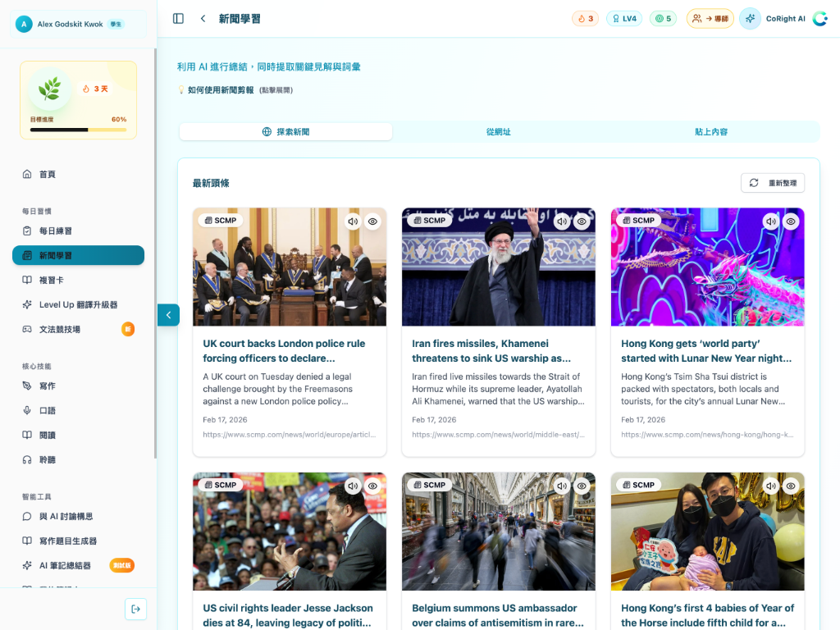Click the 3 天 streak indicator in goal card
The height and width of the screenshot is (630, 840).
pyautogui.click(x=95, y=89)
